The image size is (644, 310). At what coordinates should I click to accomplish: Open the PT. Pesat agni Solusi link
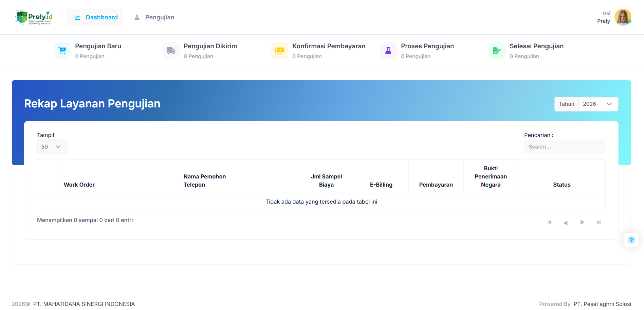tap(602, 304)
